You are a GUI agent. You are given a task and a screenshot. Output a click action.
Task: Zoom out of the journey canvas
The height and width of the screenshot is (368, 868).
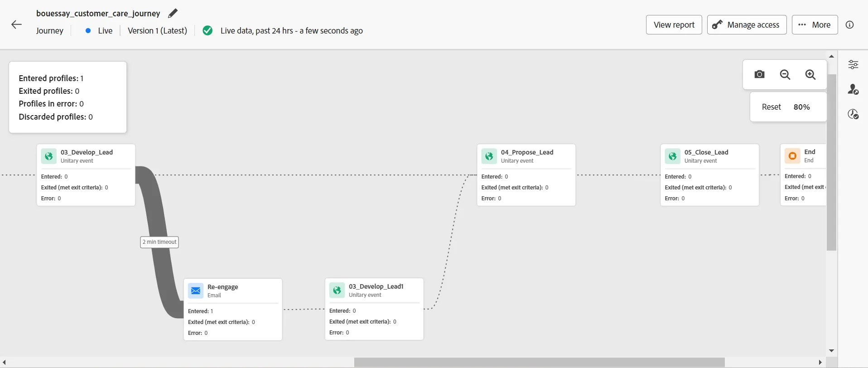[785, 74]
